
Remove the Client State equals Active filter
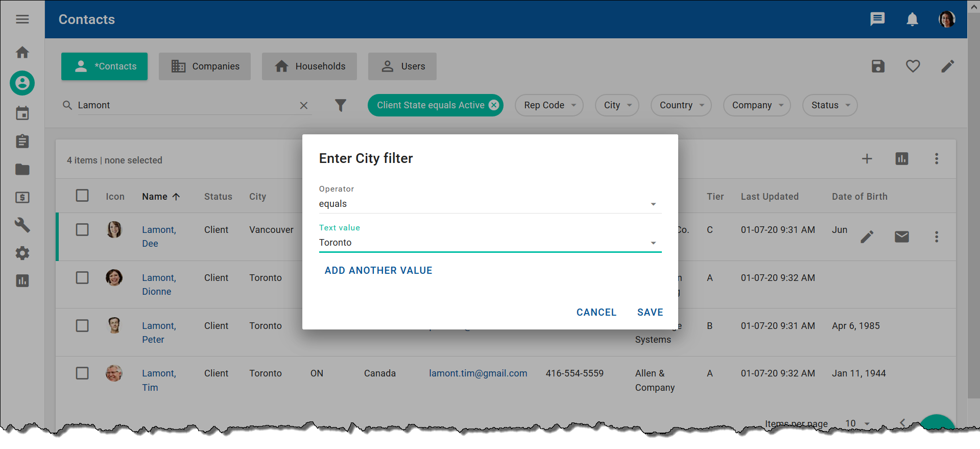(494, 105)
